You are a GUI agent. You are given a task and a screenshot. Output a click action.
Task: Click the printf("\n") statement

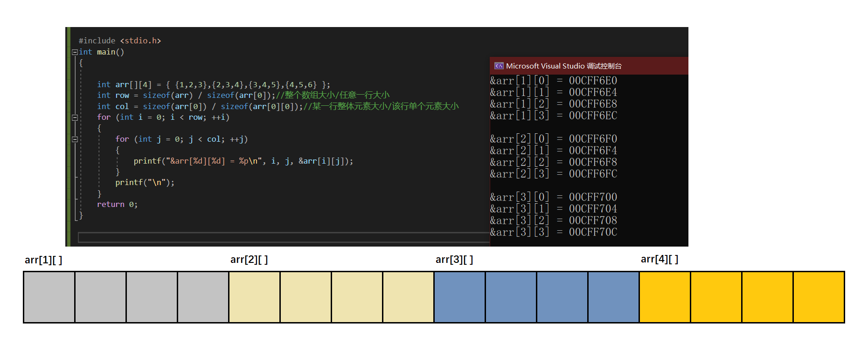(145, 182)
